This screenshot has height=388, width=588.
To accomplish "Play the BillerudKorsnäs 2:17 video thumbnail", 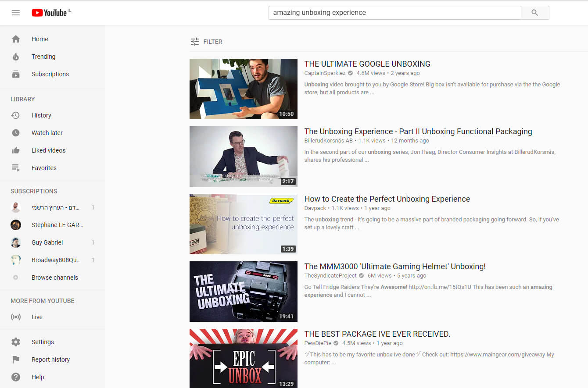I will coord(244,157).
